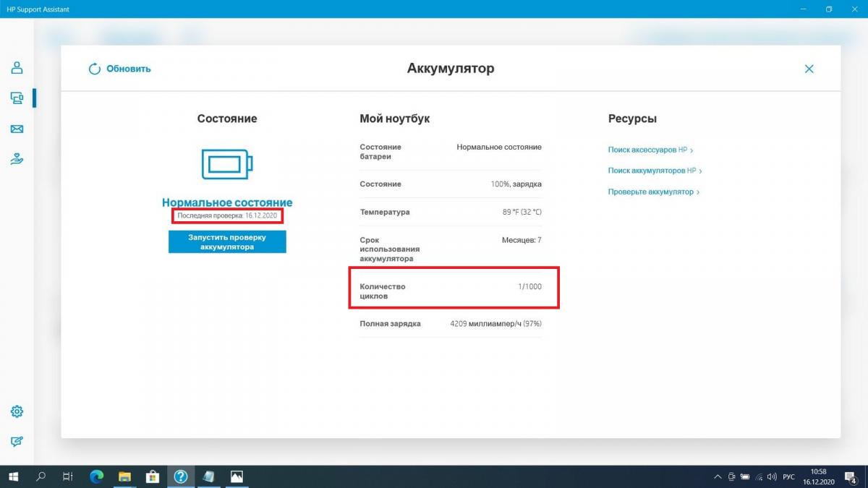The width and height of the screenshot is (868, 488).
Task: Open the notification center icon
Action: 851,476
